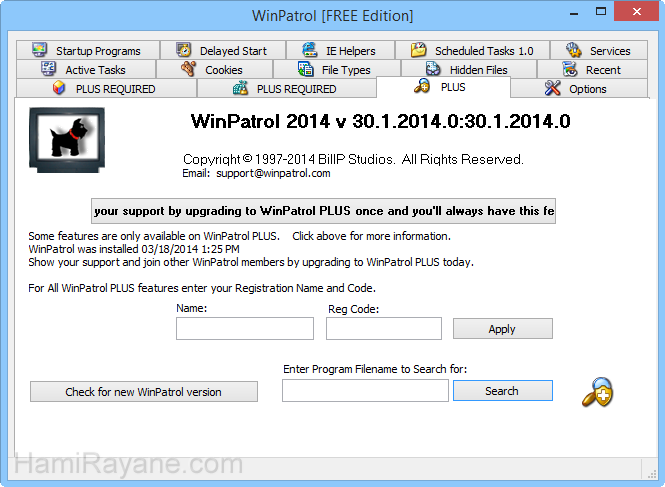665x487 pixels.
Task: Click the 'WinPatrol was installed 03/18/2014' line
Action: point(134,249)
